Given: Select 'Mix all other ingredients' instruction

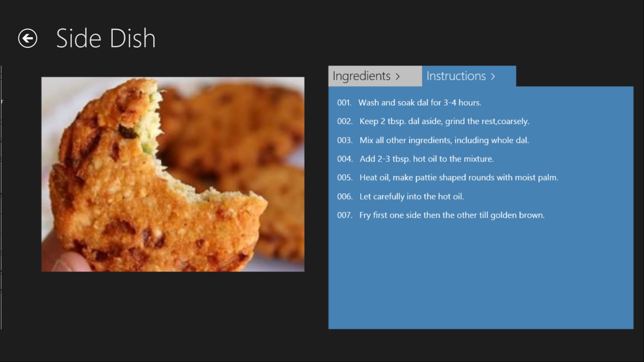Looking at the screenshot, I should [444, 140].
